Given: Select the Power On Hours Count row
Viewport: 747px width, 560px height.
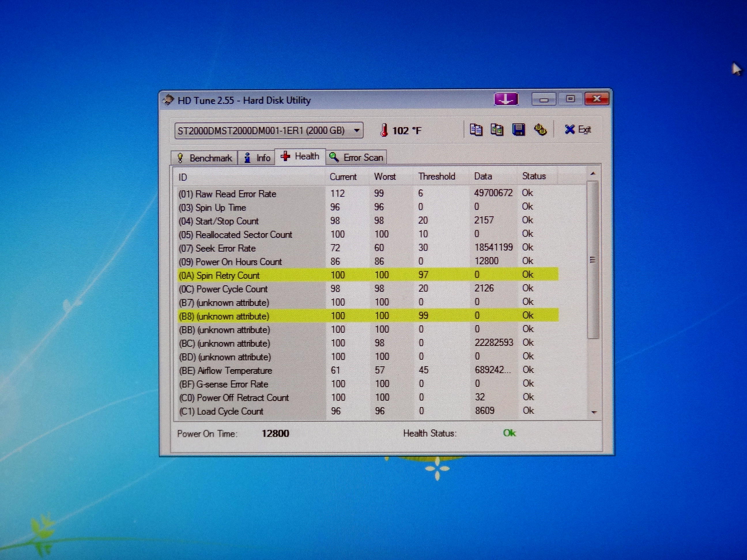Looking at the screenshot, I should click(367, 261).
